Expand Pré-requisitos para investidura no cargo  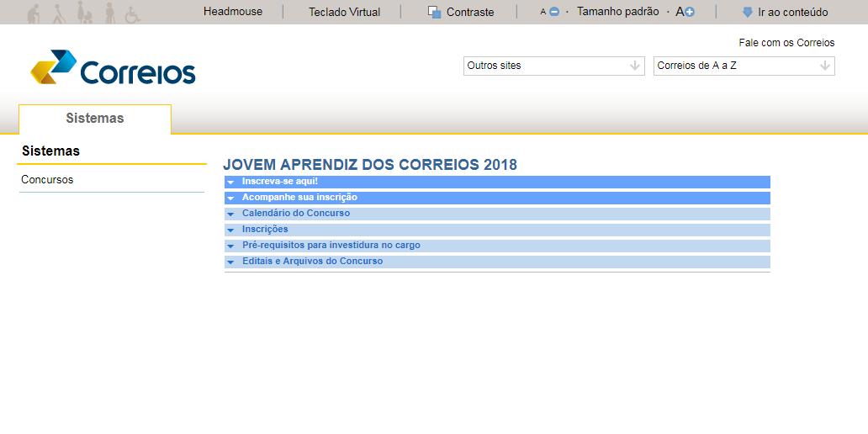point(497,246)
